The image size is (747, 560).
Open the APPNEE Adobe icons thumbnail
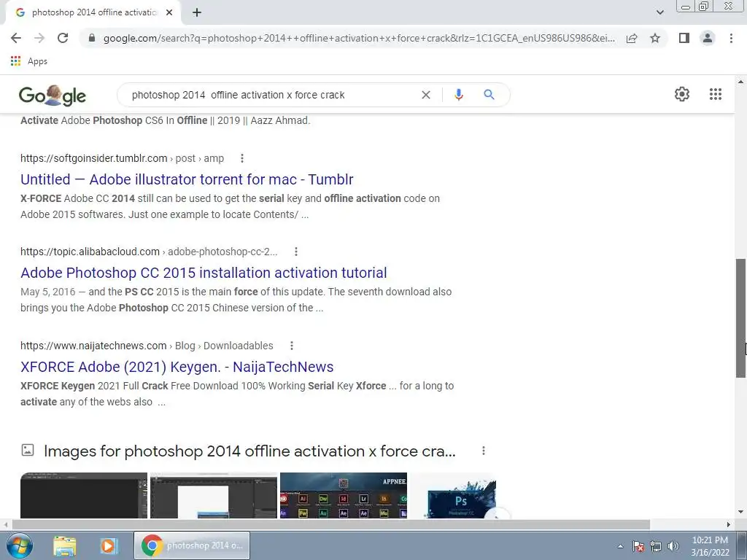click(344, 495)
